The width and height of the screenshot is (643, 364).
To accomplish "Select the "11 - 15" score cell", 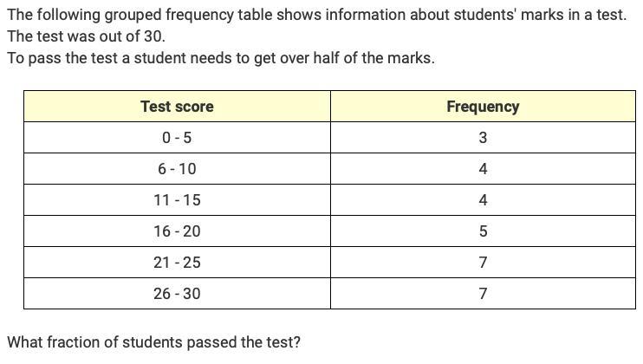I will pos(177,200).
